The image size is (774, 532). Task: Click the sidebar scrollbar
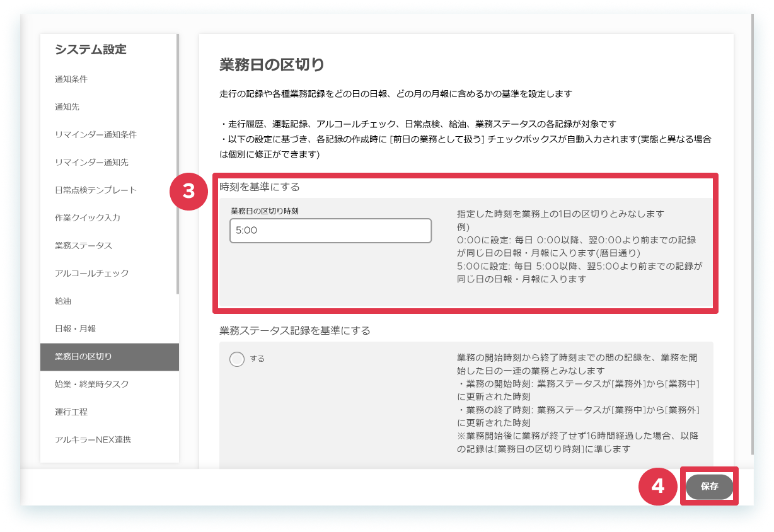[178, 164]
